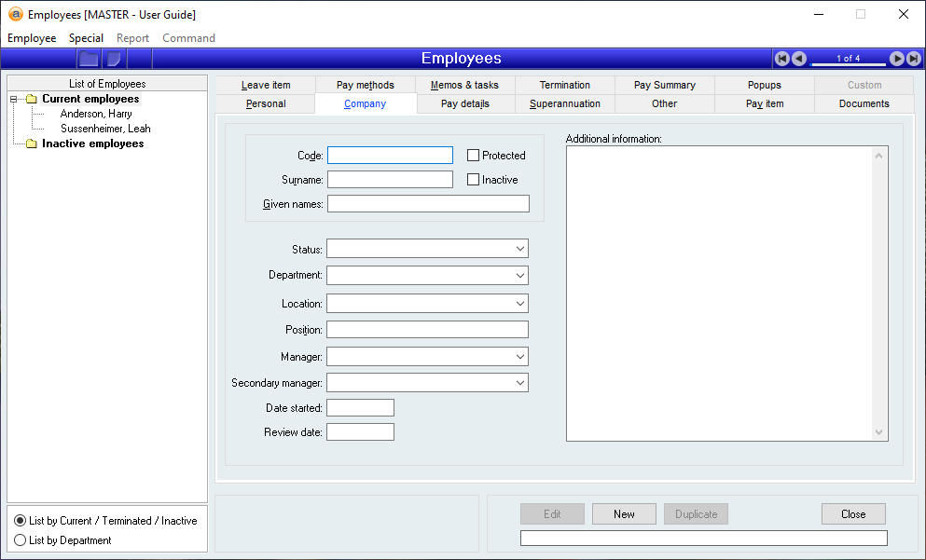Screen dimensions: 926x560
Task: Jump to the last employee record
Action: pyautogui.click(x=913, y=59)
